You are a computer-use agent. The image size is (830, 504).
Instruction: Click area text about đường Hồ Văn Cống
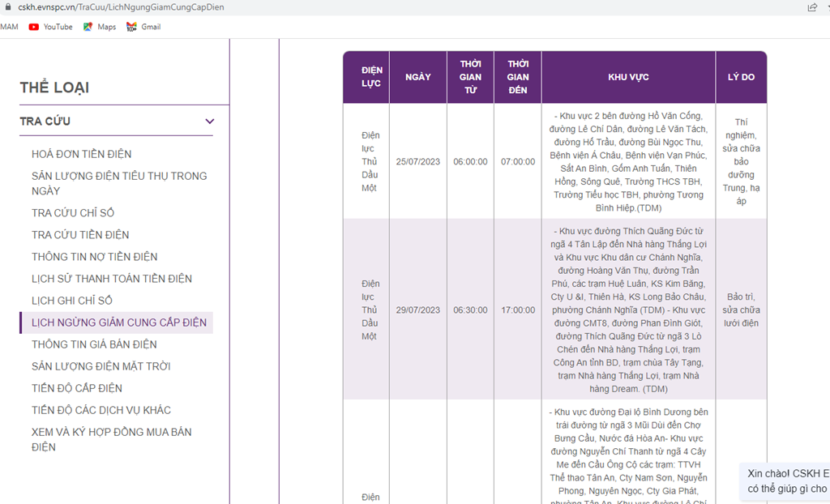(628, 161)
